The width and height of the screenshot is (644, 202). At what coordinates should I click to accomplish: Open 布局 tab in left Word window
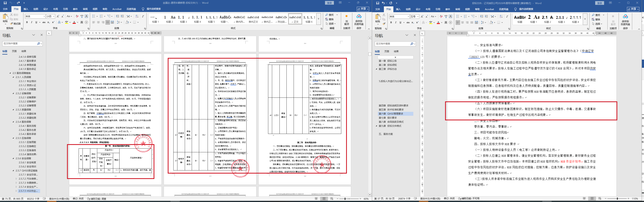click(56, 9)
